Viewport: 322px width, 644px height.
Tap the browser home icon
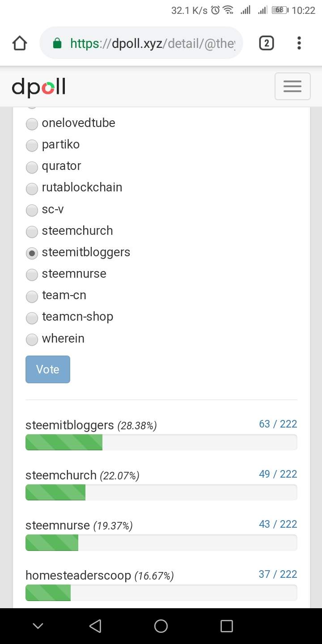coord(20,43)
